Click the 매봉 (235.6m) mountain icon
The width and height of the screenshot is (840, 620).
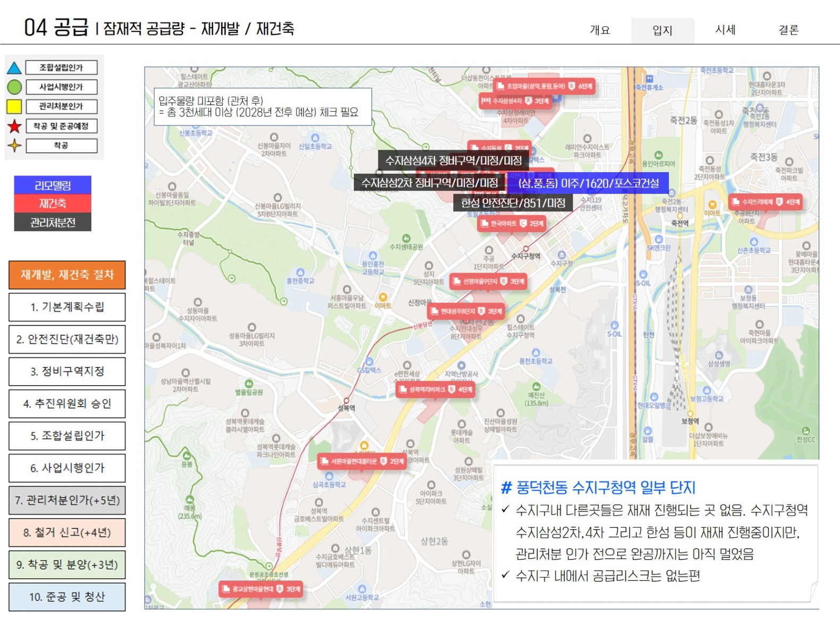tap(190, 499)
